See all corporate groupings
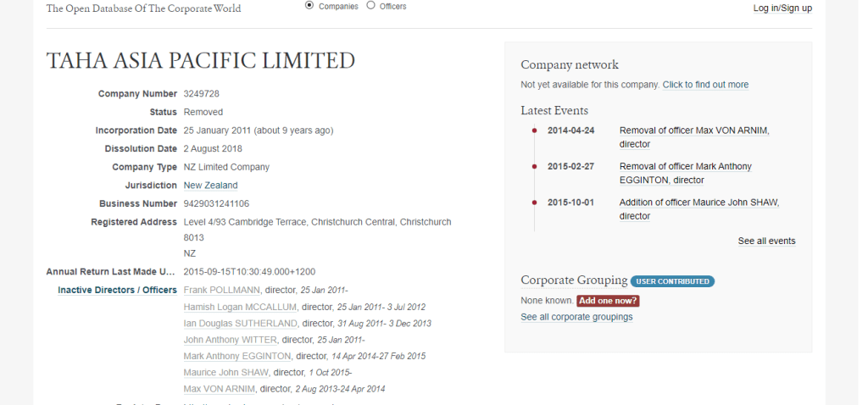The width and height of the screenshot is (868, 405). point(576,317)
